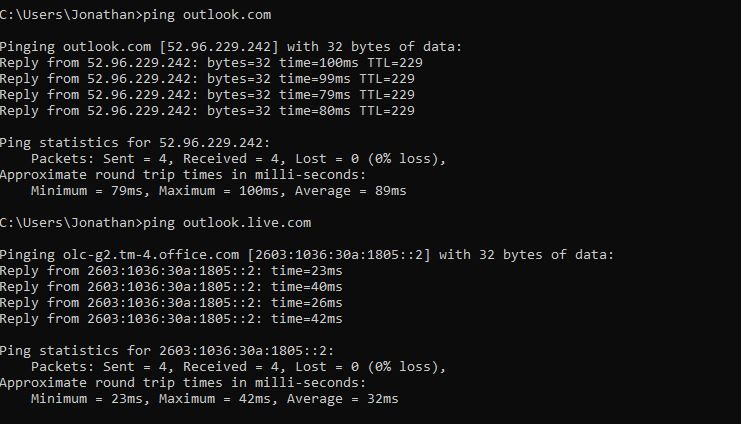Click the IPv6 reply showing time=40ms
The height and width of the screenshot is (424, 741).
171,287
